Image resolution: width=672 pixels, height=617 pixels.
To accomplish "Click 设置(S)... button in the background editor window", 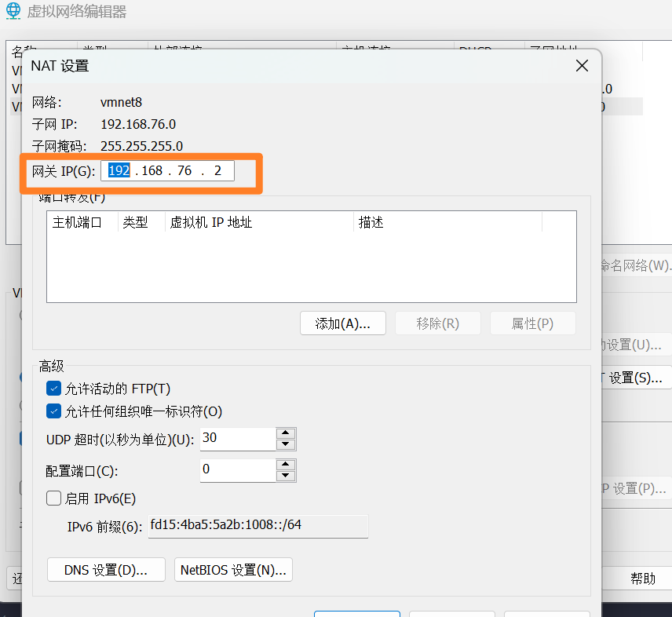I will tap(636, 378).
